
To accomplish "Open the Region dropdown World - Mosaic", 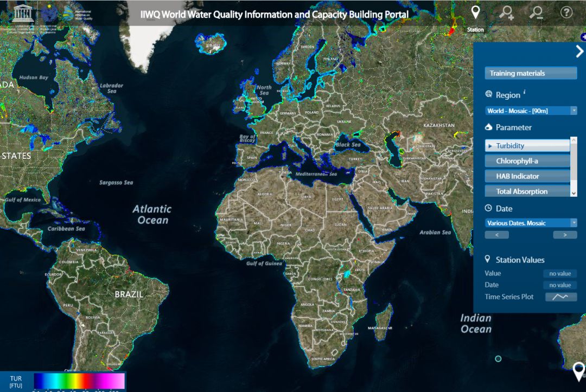I will click(x=531, y=111).
